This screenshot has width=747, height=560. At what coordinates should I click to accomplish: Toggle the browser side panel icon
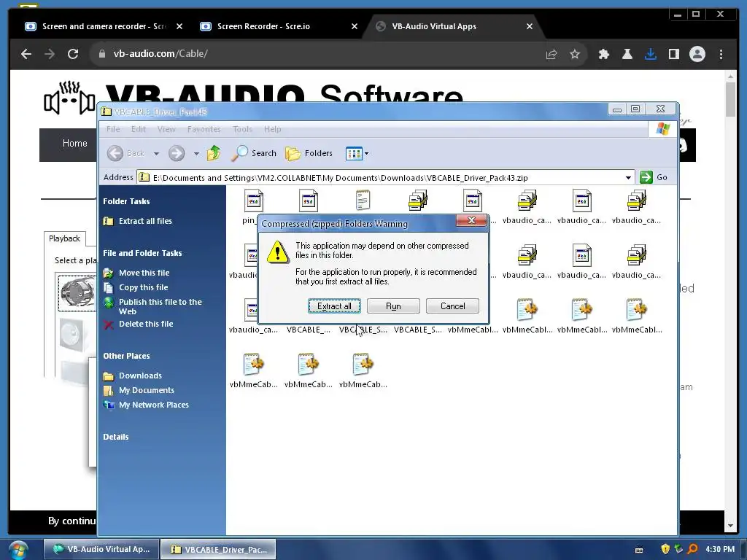(673, 54)
